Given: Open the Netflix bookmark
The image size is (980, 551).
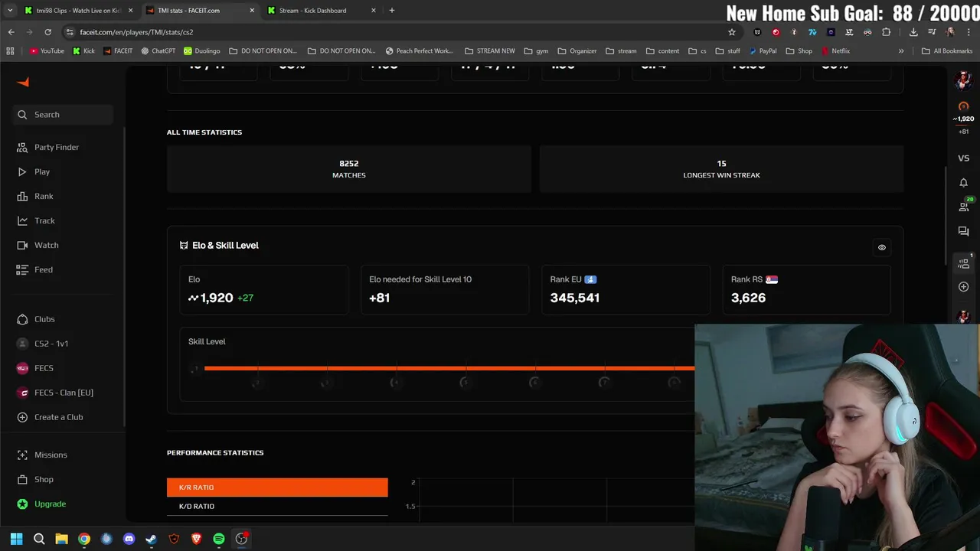Looking at the screenshot, I should point(835,51).
